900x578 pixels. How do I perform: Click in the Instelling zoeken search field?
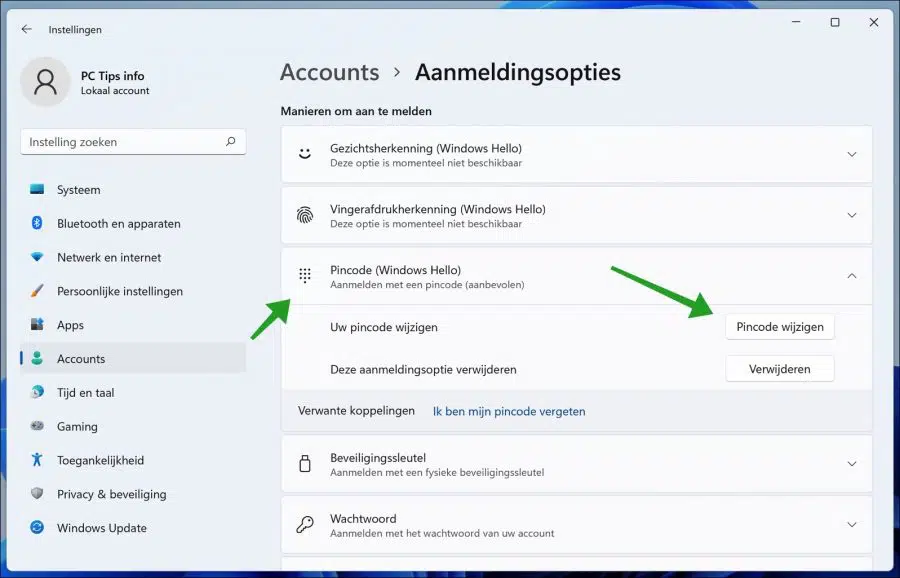(133, 142)
